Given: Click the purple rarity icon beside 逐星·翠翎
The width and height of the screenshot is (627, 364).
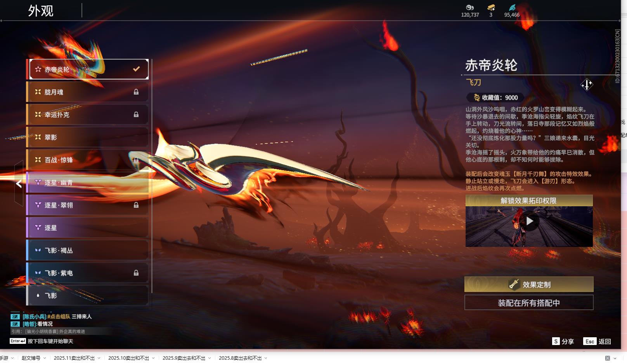Looking at the screenshot, I should [x=38, y=205].
